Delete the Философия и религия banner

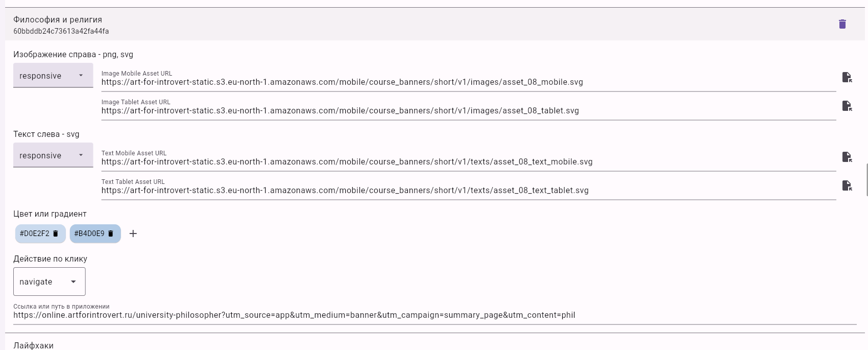tap(842, 24)
